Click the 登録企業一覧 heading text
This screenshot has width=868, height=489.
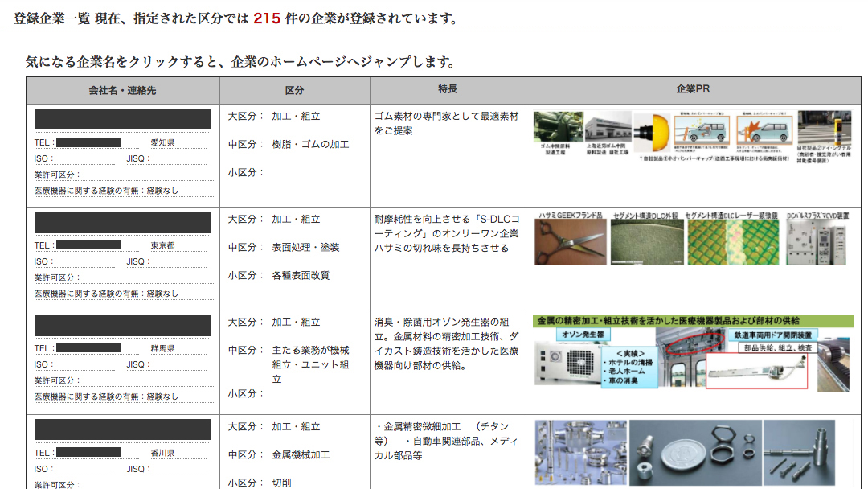51,18
